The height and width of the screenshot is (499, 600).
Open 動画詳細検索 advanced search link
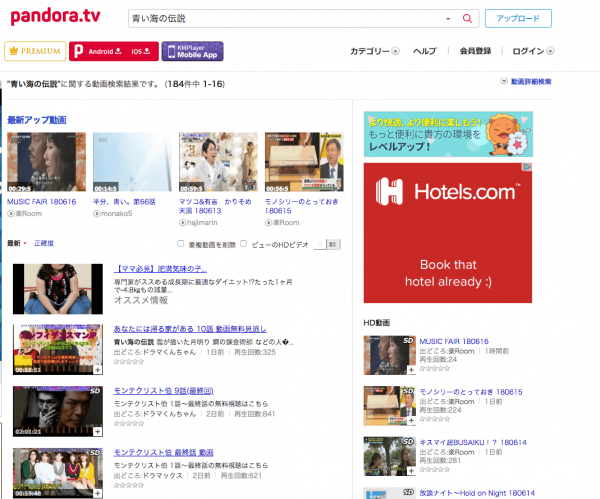(x=531, y=82)
